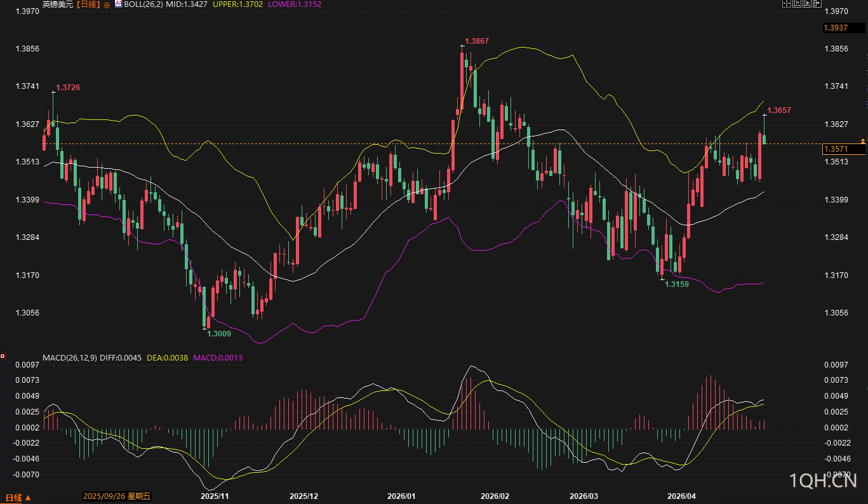The width and height of the screenshot is (868, 504).
Task: Open the 日线 period selector at bottom left
Action: tap(18, 497)
